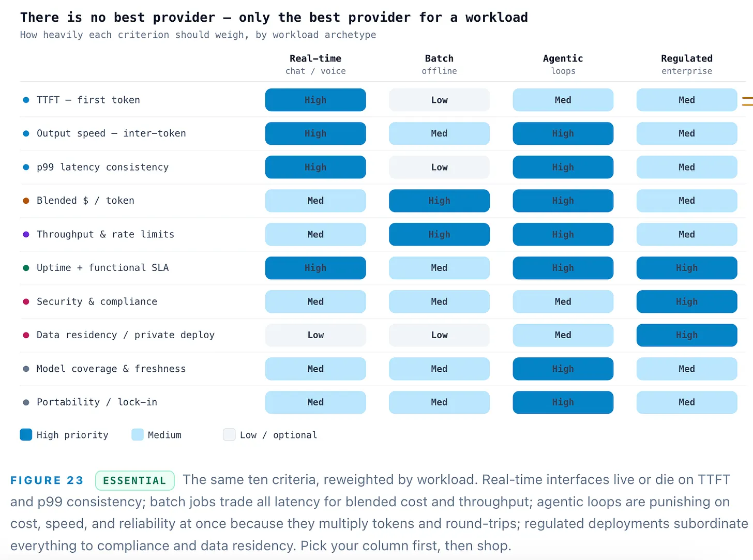Image resolution: width=753 pixels, height=560 pixels.
Task: Click the Agentic loops column header
Action: (x=563, y=65)
